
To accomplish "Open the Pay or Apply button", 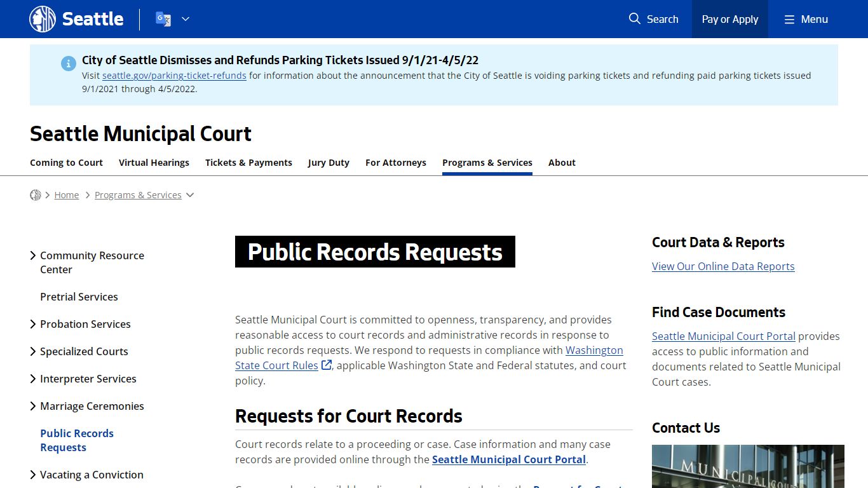I will 730,19.
